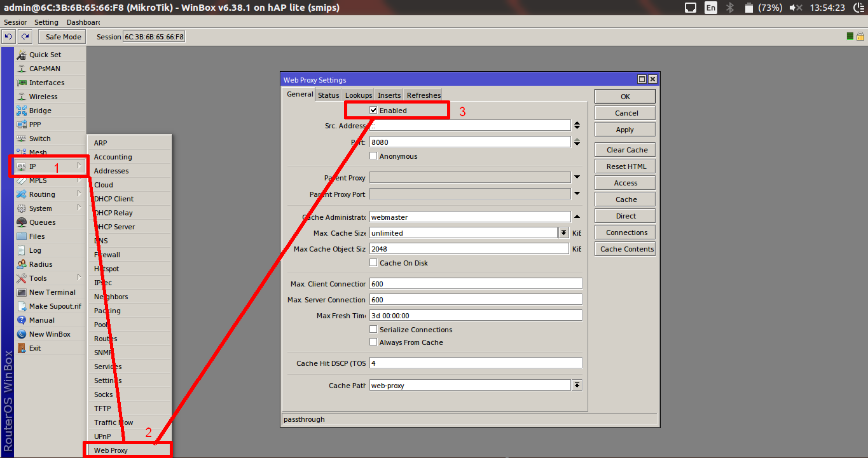The width and height of the screenshot is (868, 458).
Task: Click the Access button
Action: click(625, 183)
